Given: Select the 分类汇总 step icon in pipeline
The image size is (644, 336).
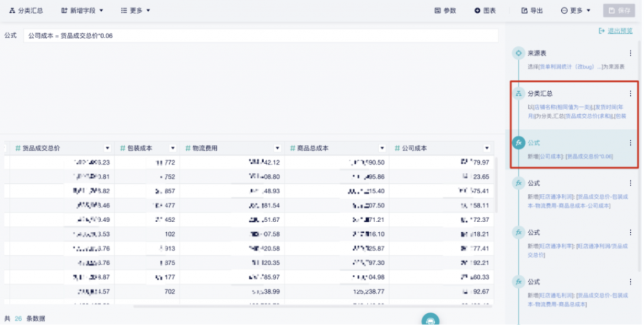Looking at the screenshot, I should click(x=519, y=94).
